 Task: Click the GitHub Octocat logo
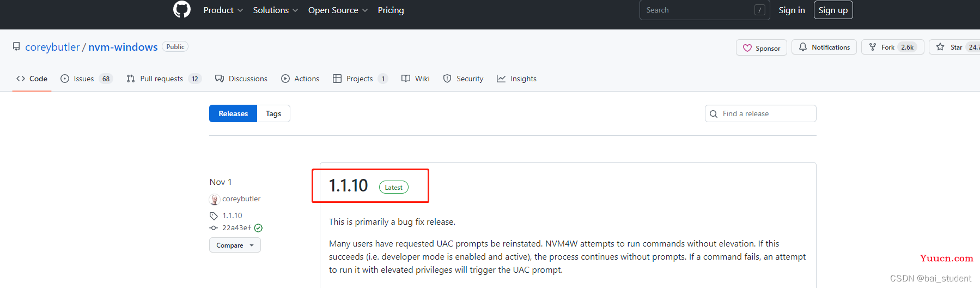(x=182, y=9)
